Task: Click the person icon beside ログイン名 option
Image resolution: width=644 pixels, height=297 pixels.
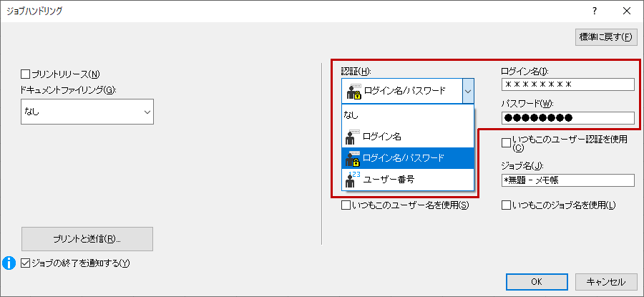Action: tap(351, 137)
